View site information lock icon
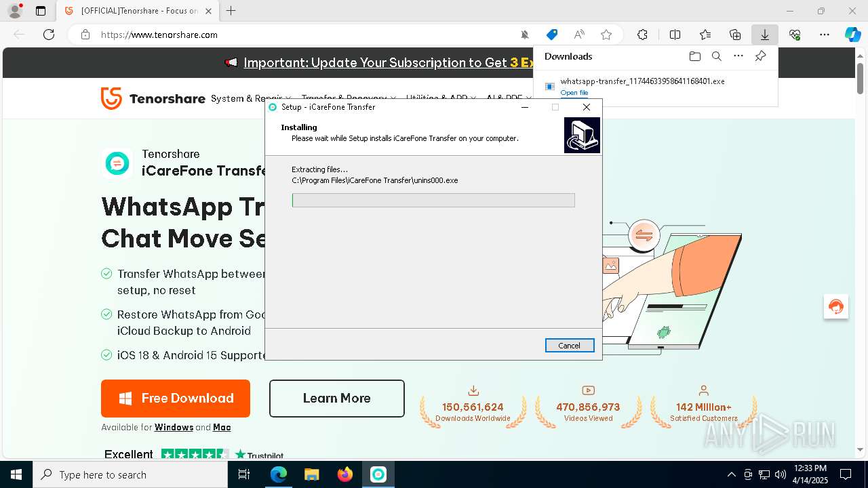 85,35
